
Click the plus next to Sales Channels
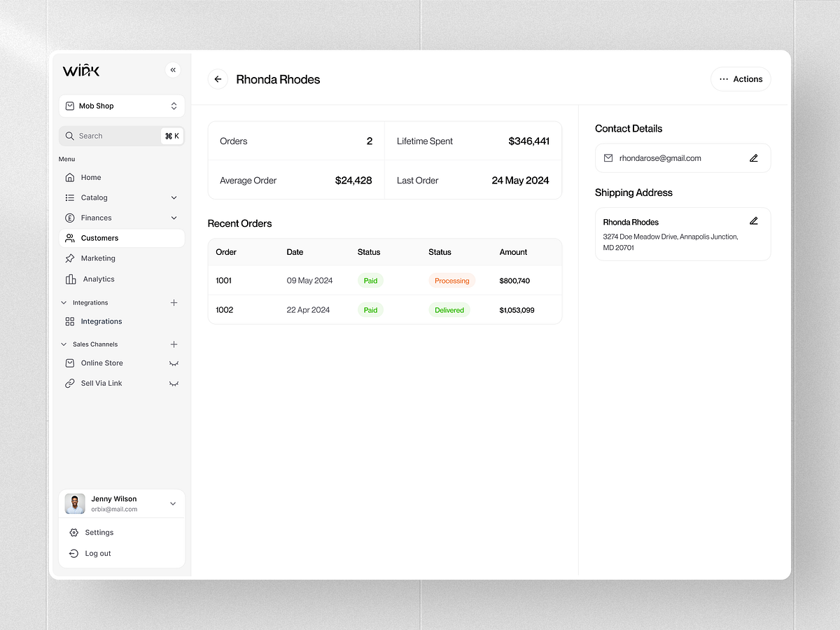click(x=174, y=344)
